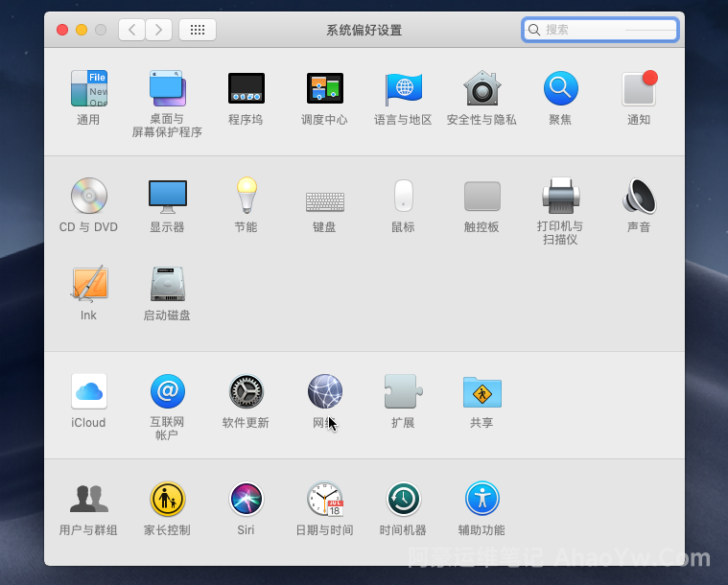Show all preferences grid button
Screen dimensions: 728x585
pos(198,30)
